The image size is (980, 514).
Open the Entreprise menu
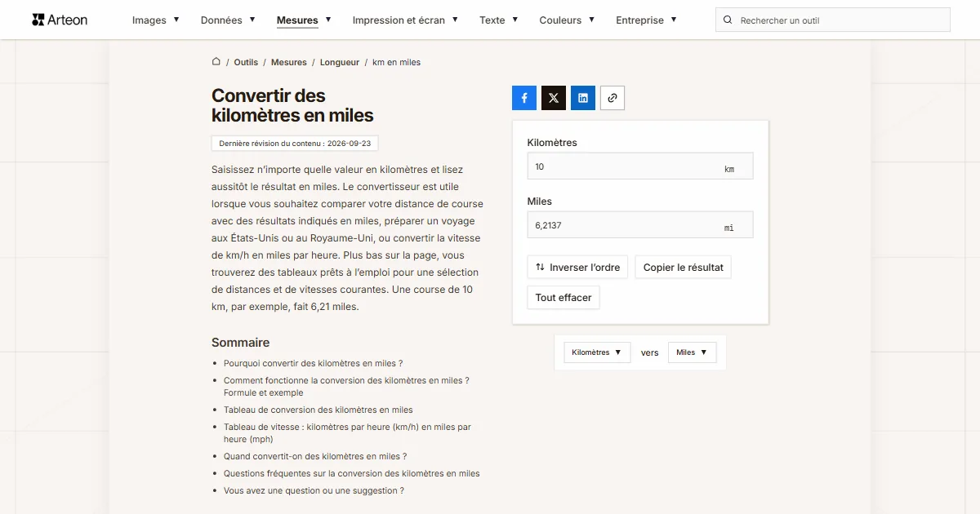[x=646, y=20]
